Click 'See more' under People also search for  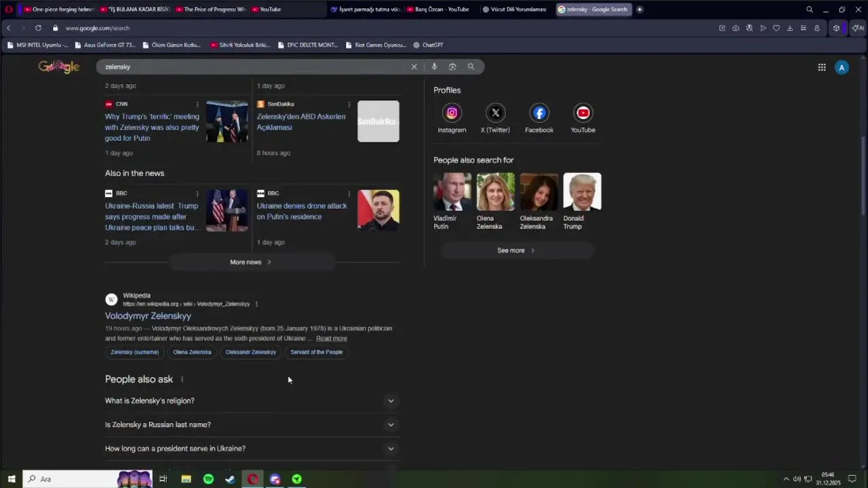[x=516, y=250]
